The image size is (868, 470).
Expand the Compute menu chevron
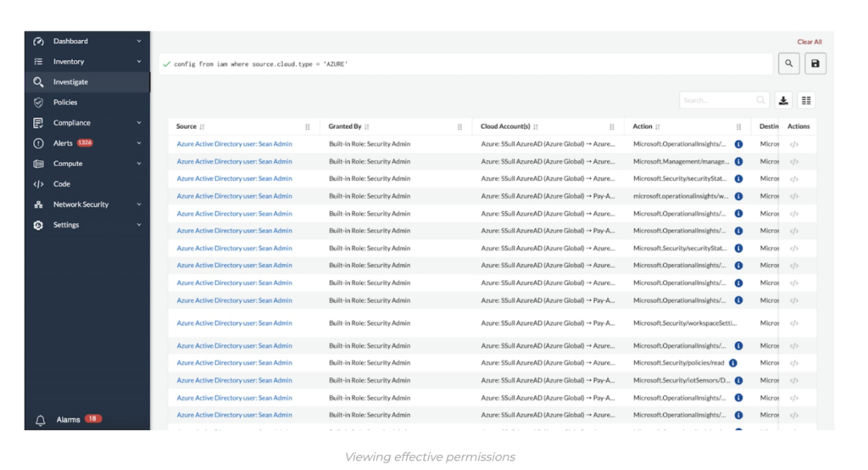point(139,164)
